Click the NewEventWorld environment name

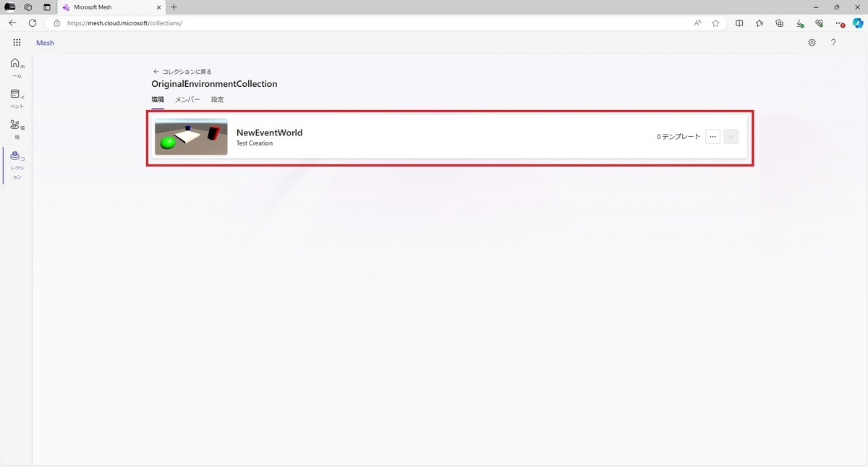(x=269, y=132)
